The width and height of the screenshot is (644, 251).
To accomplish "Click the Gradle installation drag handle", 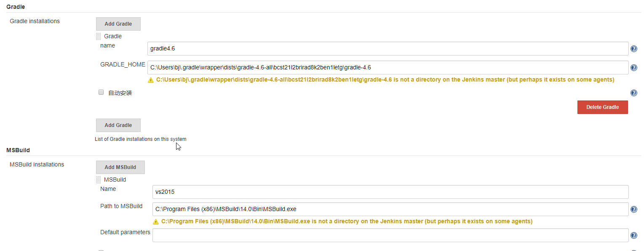I will coord(99,37).
